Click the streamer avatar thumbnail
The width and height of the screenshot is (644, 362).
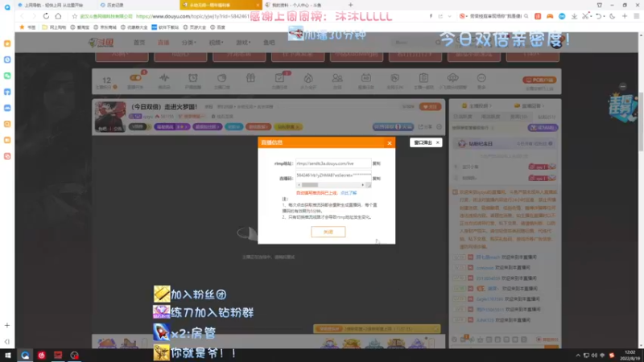[x=110, y=117]
